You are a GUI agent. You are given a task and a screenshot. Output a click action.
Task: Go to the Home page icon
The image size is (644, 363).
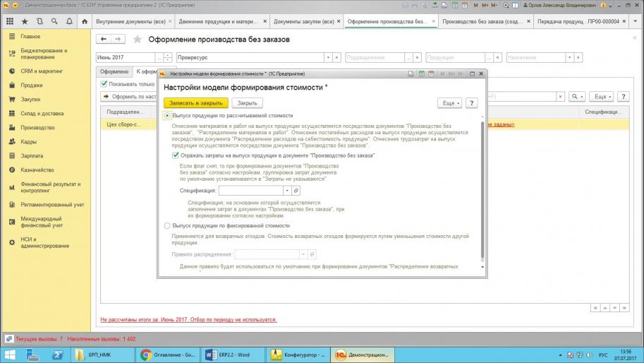coord(85,22)
